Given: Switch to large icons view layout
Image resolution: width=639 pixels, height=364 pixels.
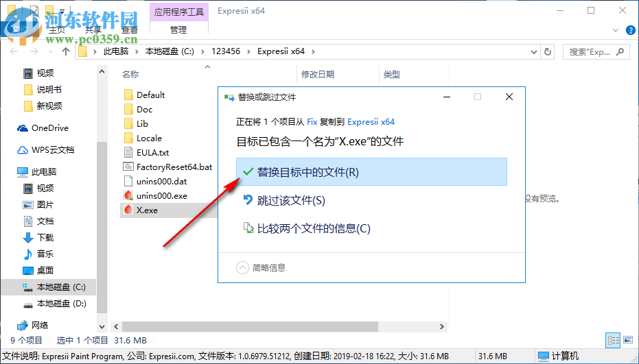Looking at the screenshot, I should click(x=628, y=340).
